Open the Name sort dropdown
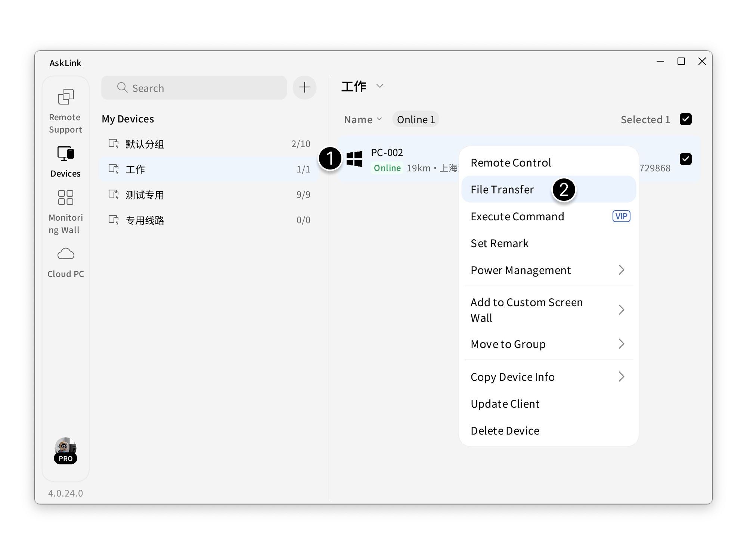This screenshot has height=560, width=747. pos(363,119)
